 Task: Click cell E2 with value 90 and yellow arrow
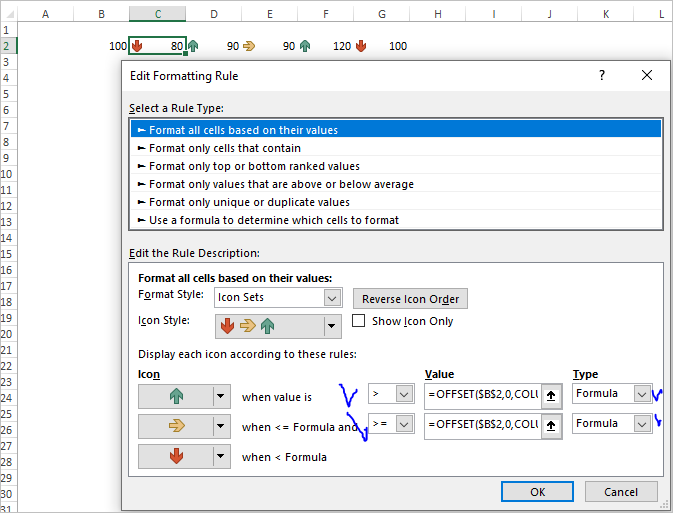click(270, 46)
